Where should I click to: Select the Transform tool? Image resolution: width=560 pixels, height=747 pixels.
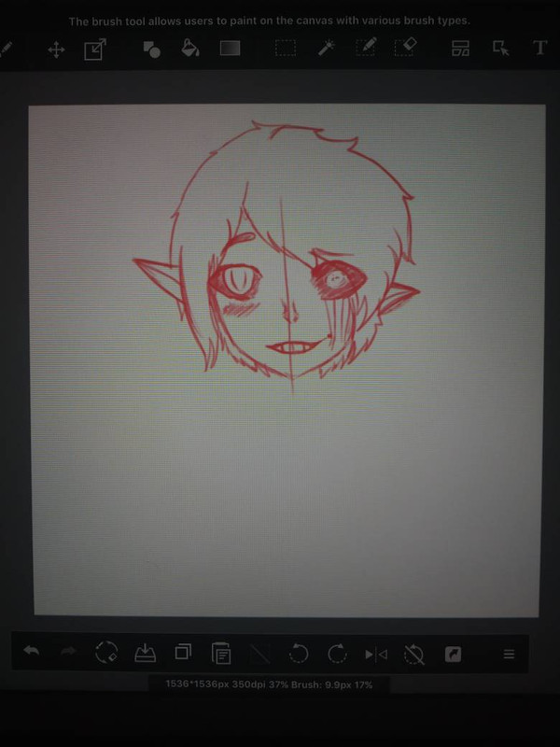pyautogui.click(x=95, y=49)
